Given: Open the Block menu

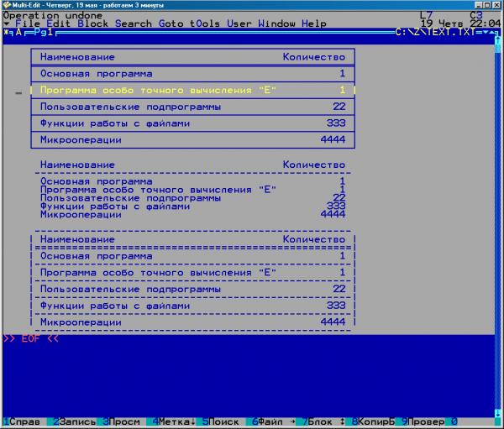Looking at the screenshot, I should point(92,24).
